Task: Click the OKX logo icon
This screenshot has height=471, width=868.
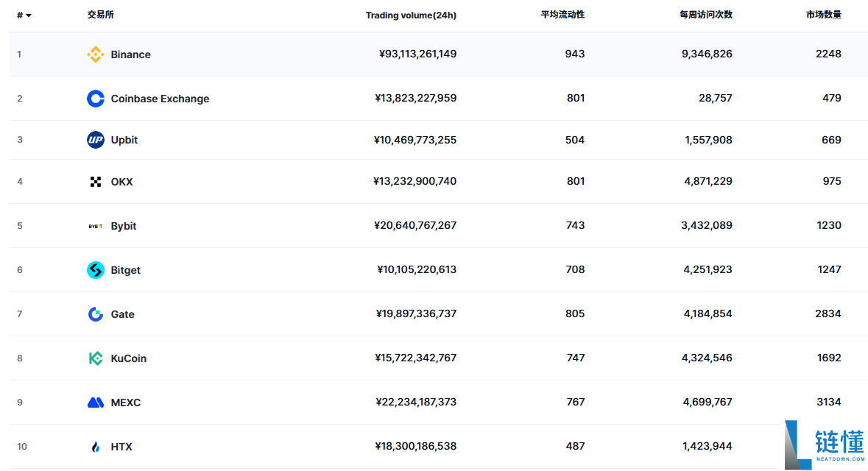Action: tap(95, 182)
